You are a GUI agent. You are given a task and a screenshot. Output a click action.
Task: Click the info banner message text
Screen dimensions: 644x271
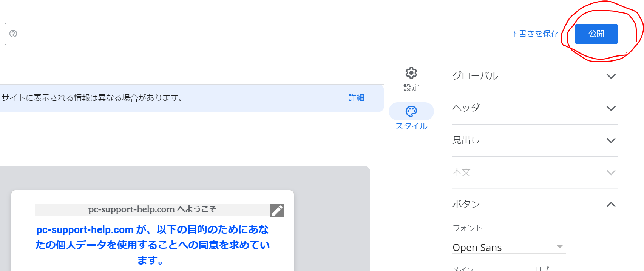coord(92,98)
